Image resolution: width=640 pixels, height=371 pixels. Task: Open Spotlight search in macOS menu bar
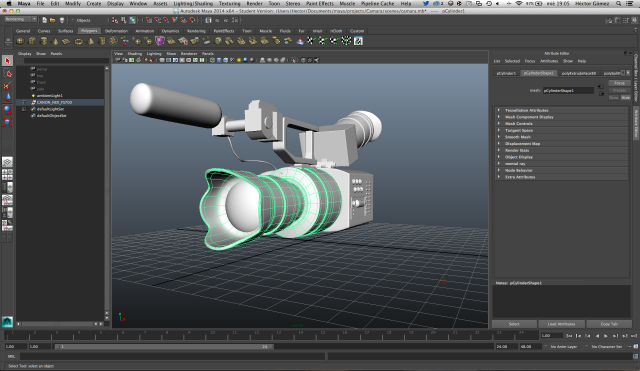(619, 3)
